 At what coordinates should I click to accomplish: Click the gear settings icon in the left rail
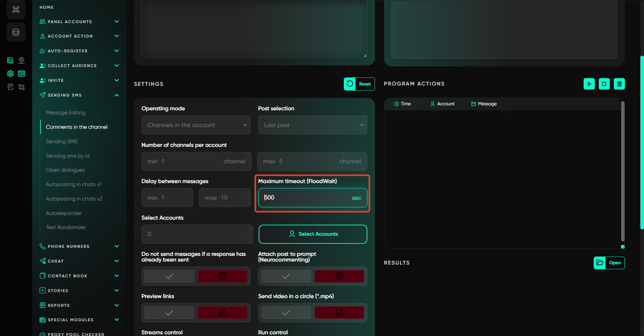click(x=10, y=74)
